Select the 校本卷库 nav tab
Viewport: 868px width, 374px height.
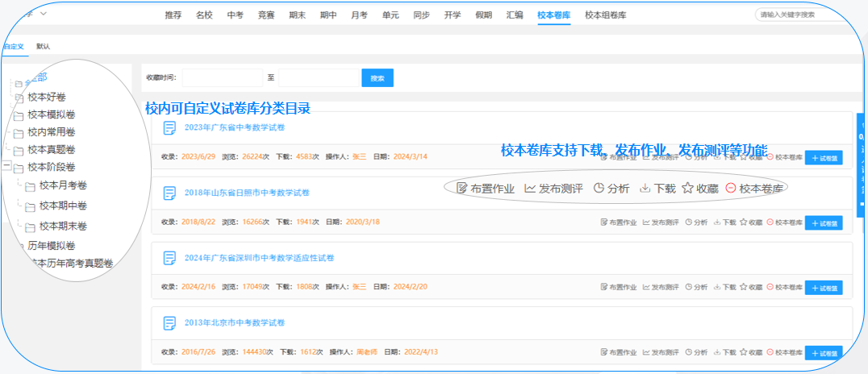coord(554,15)
